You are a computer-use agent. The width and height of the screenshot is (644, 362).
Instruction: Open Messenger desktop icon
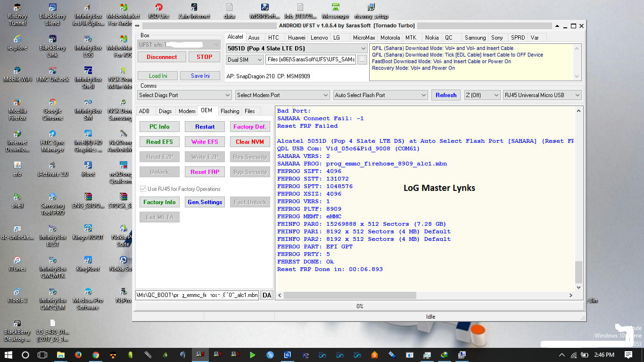pyautogui.click(x=335, y=11)
